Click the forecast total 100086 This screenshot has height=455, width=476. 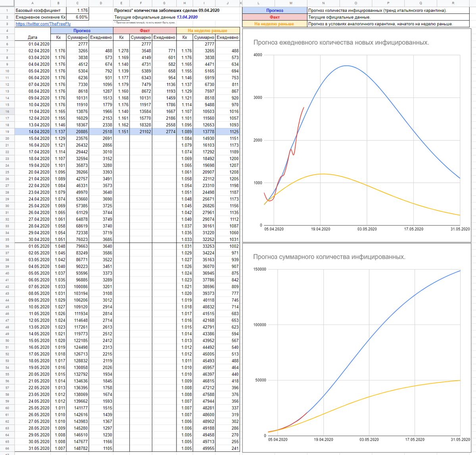coord(78,287)
